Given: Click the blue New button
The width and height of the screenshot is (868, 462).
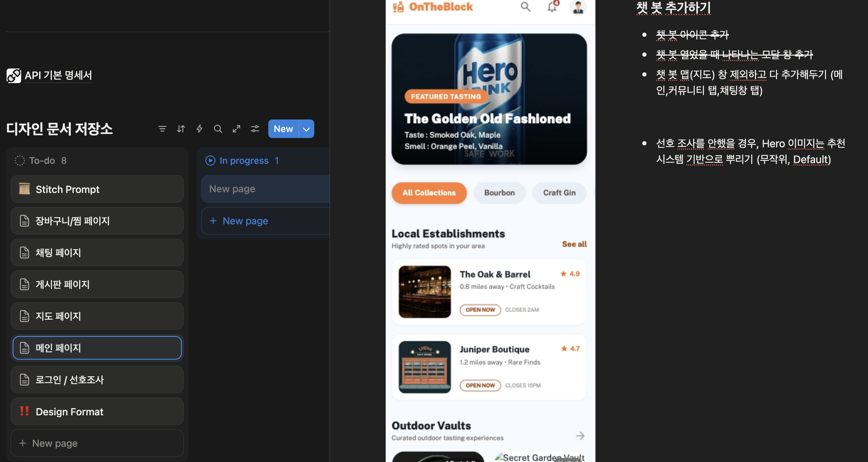Looking at the screenshot, I should tap(283, 129).
